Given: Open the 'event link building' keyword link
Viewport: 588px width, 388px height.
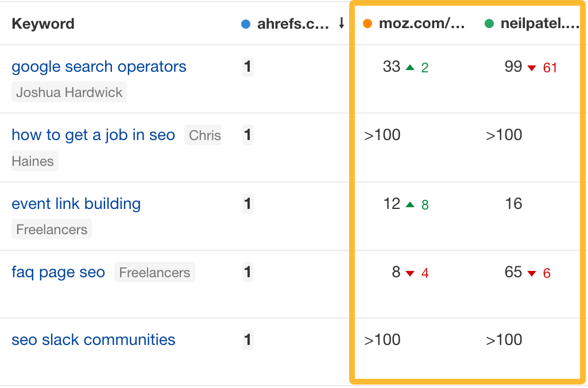Looking at the screenshot, I should [76, 204].
